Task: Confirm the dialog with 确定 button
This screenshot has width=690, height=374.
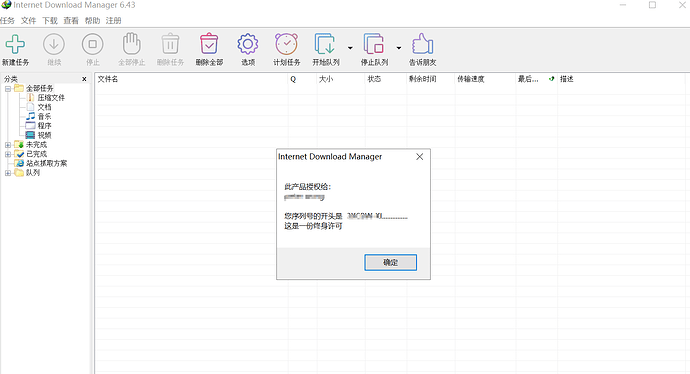Action: pos(390,262)
